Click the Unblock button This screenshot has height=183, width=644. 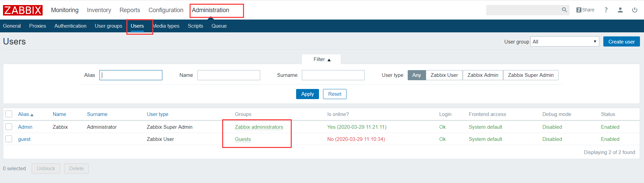click(46, 169)
